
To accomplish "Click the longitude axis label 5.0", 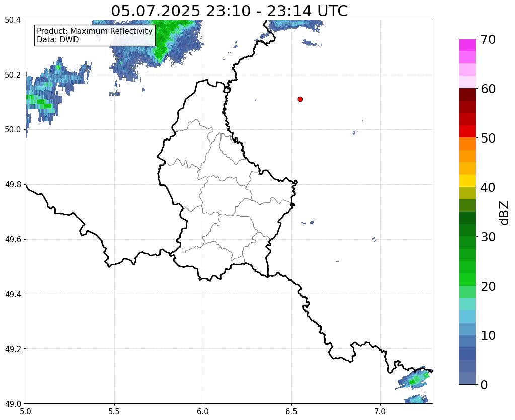I will click(26, 412).
